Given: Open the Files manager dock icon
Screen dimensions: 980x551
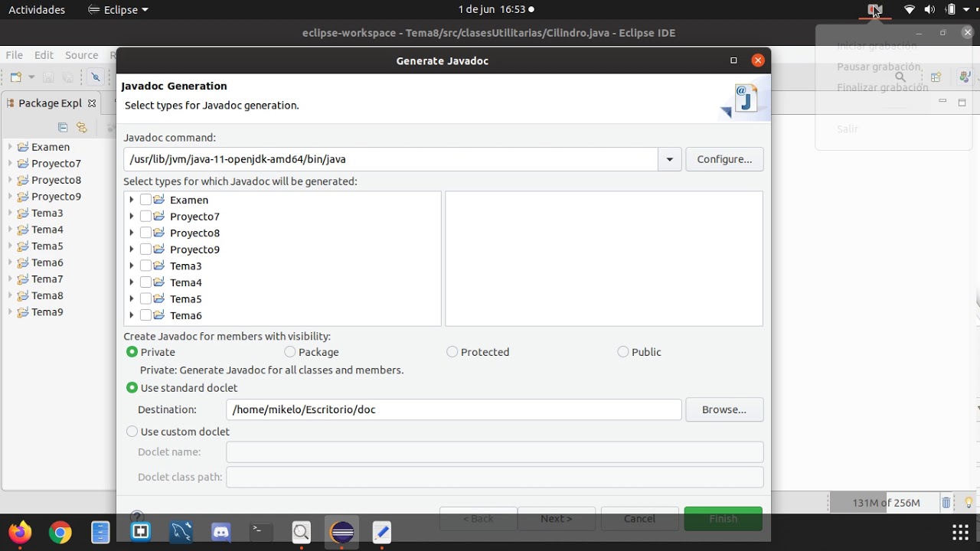Looking at the screenshot, I should point(100,532).
